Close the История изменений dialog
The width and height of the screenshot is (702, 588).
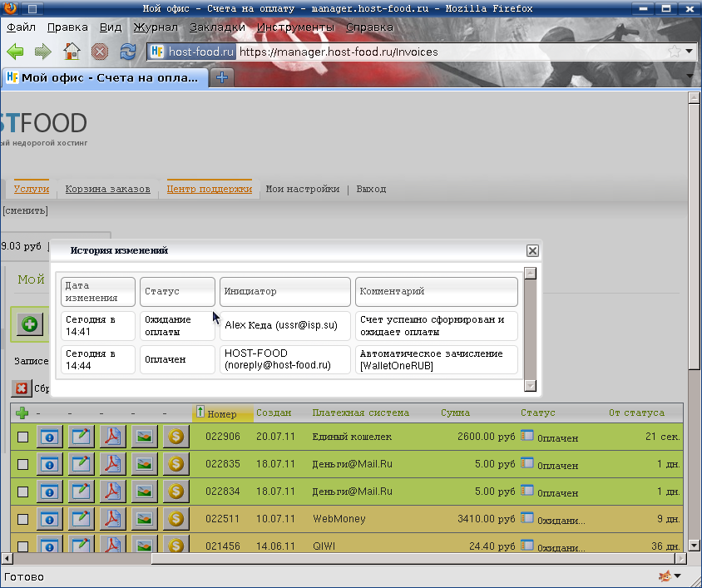[x=532, y=251]
